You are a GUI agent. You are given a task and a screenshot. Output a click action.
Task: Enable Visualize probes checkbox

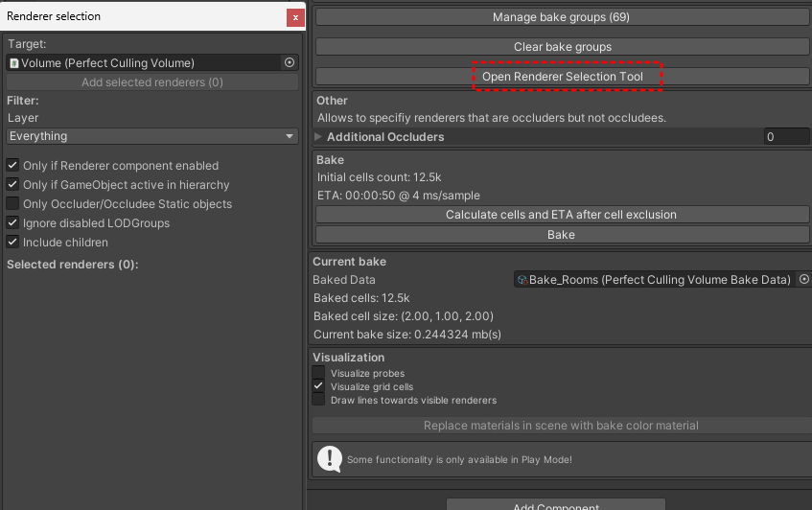tap(318, 373)
